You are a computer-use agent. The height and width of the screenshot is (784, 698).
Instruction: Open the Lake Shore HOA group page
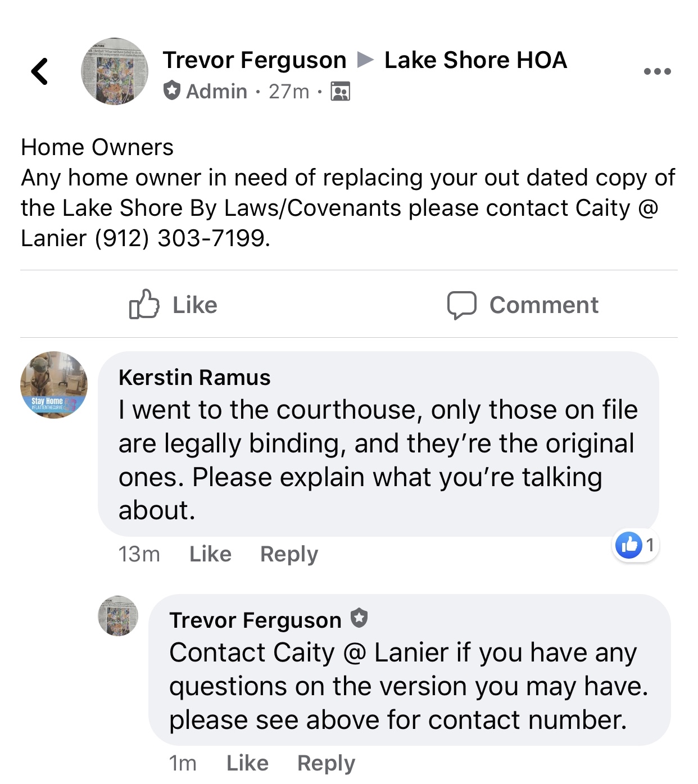pos(475,60)
